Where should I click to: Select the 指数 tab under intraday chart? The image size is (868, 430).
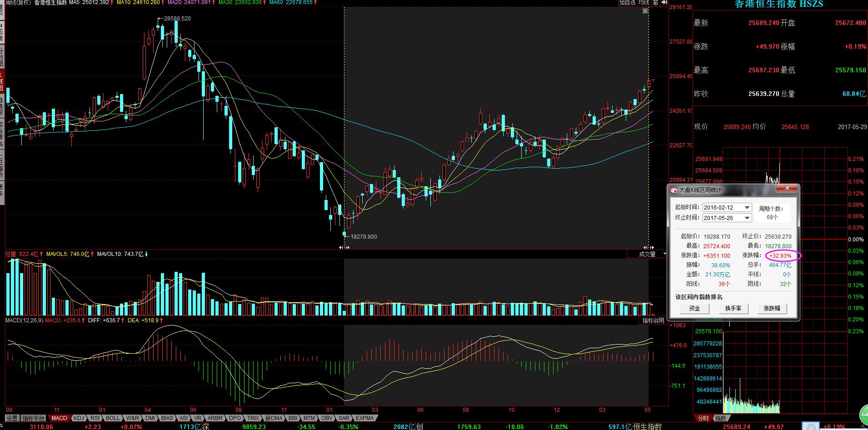click(x=720, y=418)
